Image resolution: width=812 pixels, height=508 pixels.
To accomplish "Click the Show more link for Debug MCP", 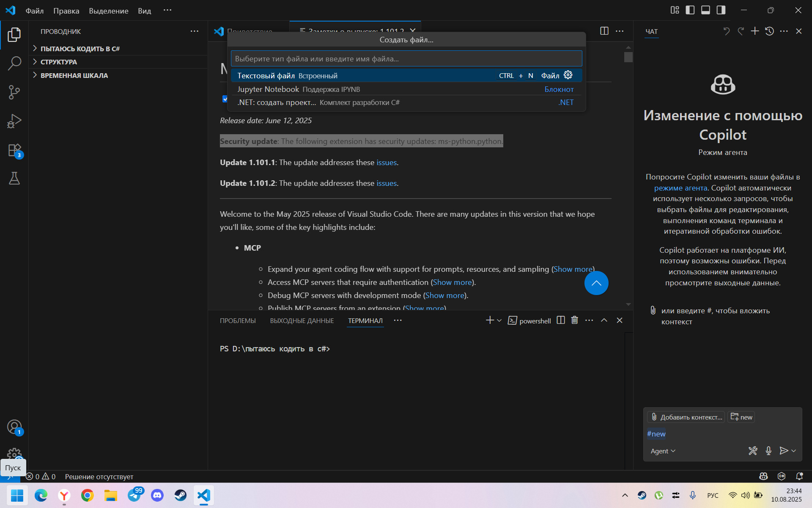I will 444,295.
